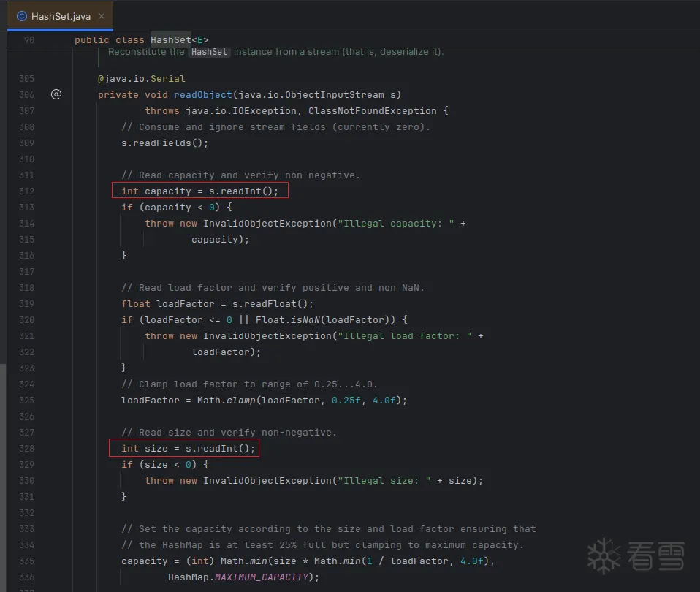This screenshot has height=592, width=700.
Task: Click the comment 'Set the capacity according to the size'
Action: point(329,528)
